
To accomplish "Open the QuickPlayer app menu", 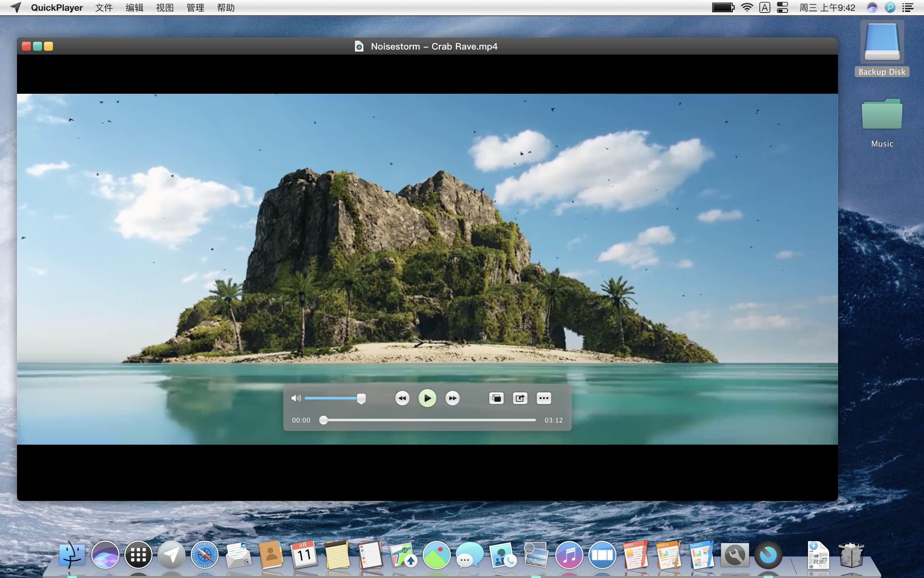I will click(x=57, y=8).
